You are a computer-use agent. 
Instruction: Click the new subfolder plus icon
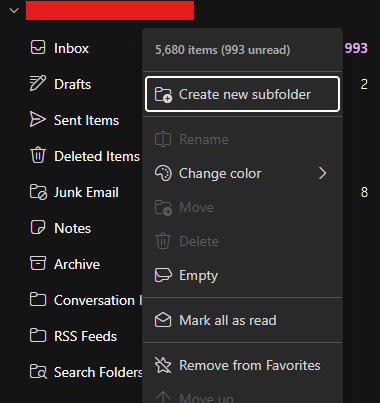tap(163, 95)
